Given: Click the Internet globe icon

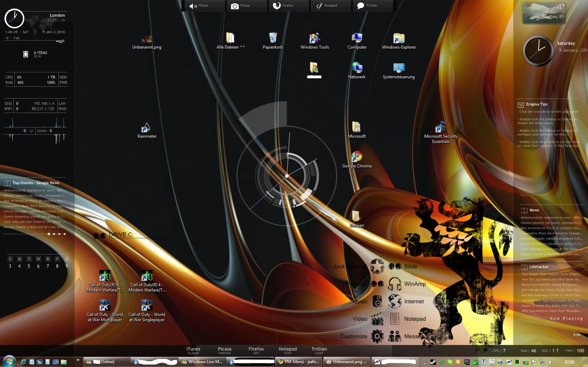Looking at the screenshot, I should click(395, 301).
